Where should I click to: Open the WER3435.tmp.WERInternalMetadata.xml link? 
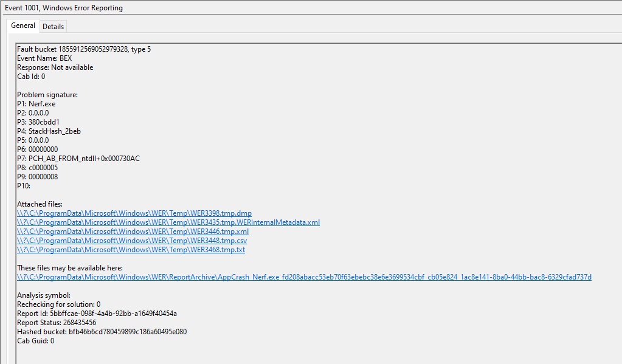(x=168, y=222)
